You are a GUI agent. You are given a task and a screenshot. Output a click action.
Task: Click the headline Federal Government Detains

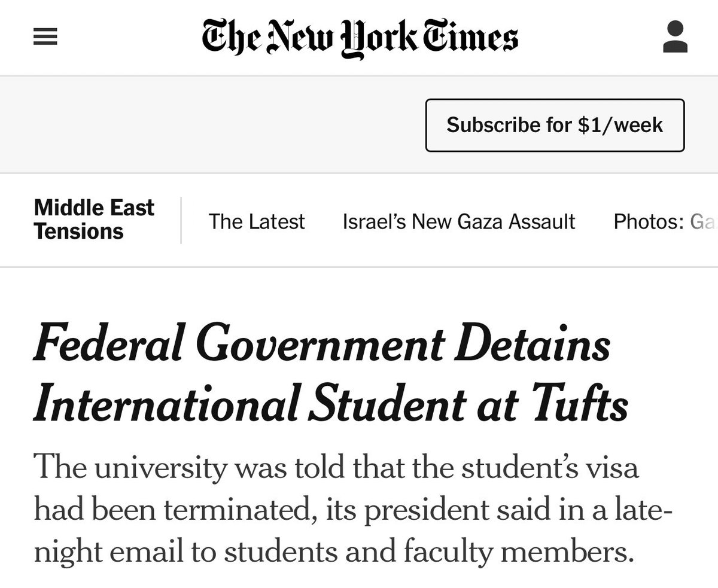click(x=321, y=346)
